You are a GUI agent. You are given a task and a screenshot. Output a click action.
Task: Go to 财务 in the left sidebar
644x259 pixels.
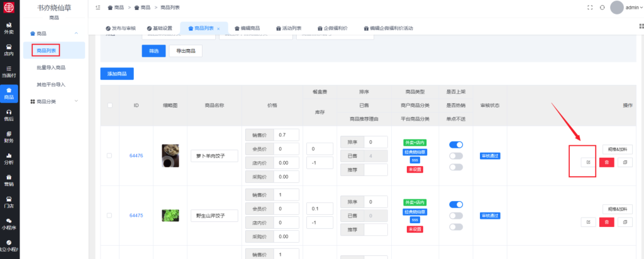pyautogui.click(x=9, y=136)
